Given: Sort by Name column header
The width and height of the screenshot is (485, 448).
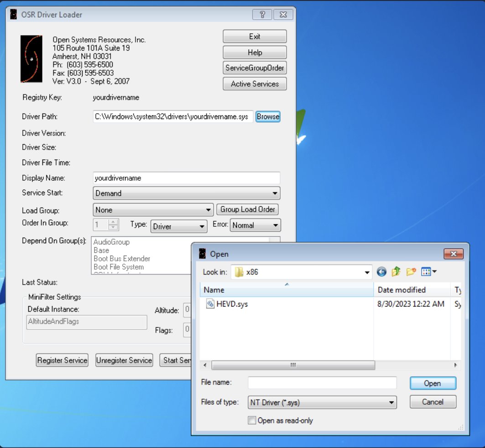Looking at the screenshot, I should click(287, 290).
